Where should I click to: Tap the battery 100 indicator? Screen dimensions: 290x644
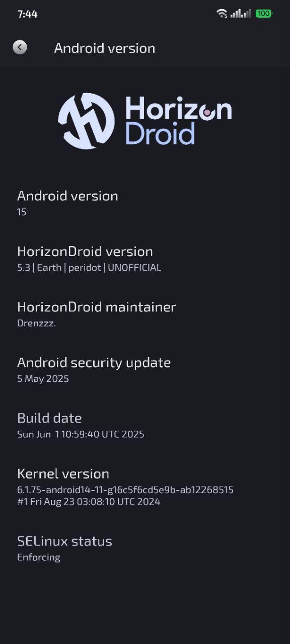264,14
